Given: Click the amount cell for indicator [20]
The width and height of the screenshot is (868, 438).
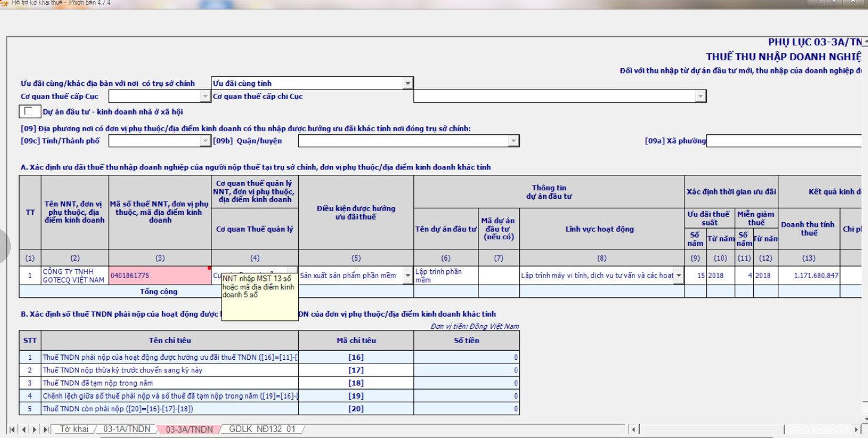Looking at the screenshot, I should (467, 409).
